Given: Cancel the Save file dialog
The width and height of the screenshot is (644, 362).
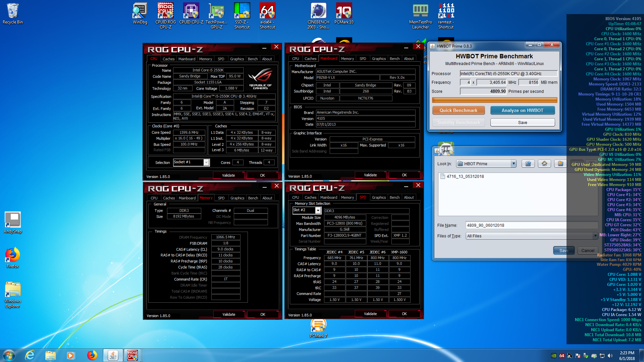Looking at the screenshot, I should point(588,250).
